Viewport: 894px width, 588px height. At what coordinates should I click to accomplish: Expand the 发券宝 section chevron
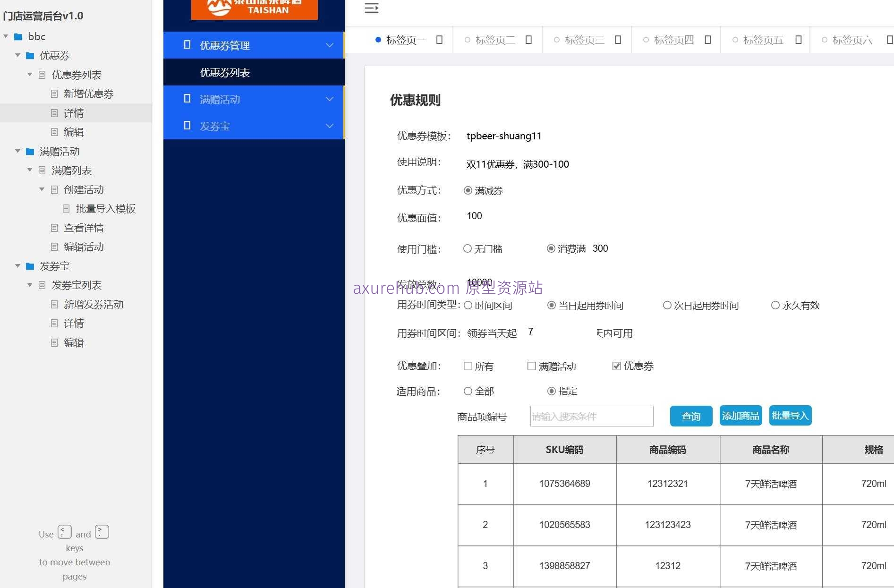329,126
